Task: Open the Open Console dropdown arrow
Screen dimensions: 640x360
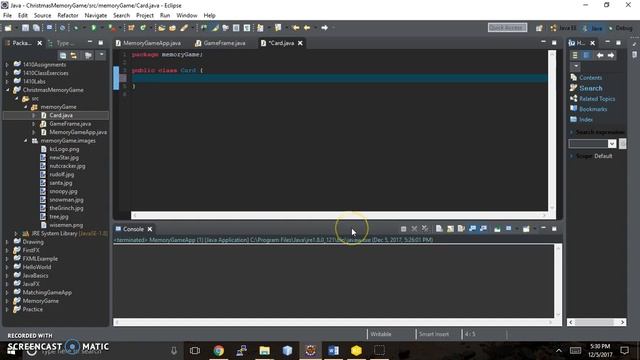Action: click(x=534, y=229)
